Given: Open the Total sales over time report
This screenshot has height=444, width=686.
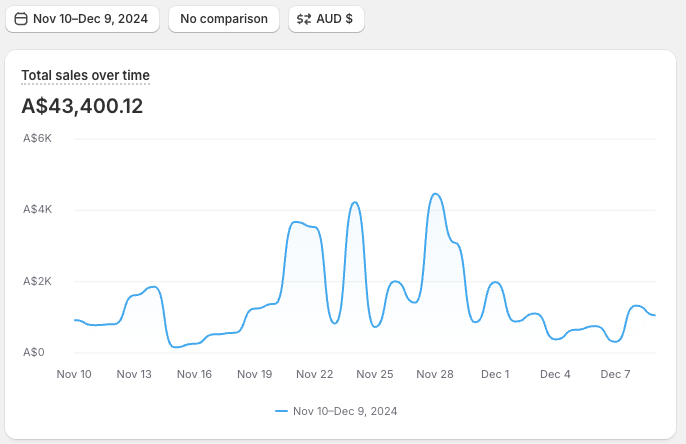Looking at the screenshot, I should (85, 75).
